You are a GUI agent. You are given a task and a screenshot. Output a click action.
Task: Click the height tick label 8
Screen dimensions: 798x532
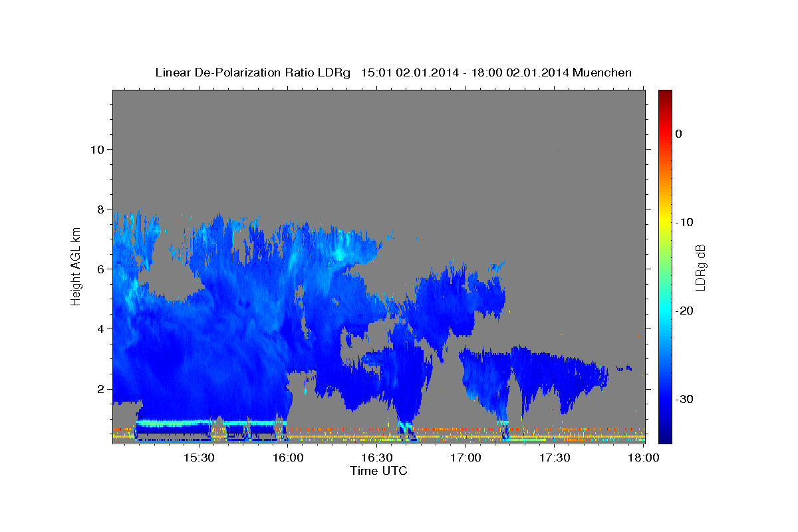click(100, 209)
